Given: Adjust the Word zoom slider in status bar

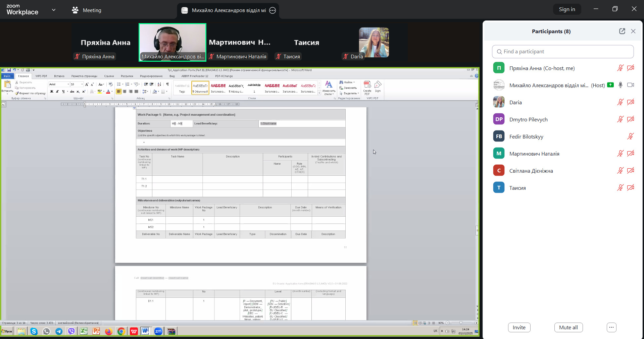Looking at the screenshot, I should [x=461, y=323].
